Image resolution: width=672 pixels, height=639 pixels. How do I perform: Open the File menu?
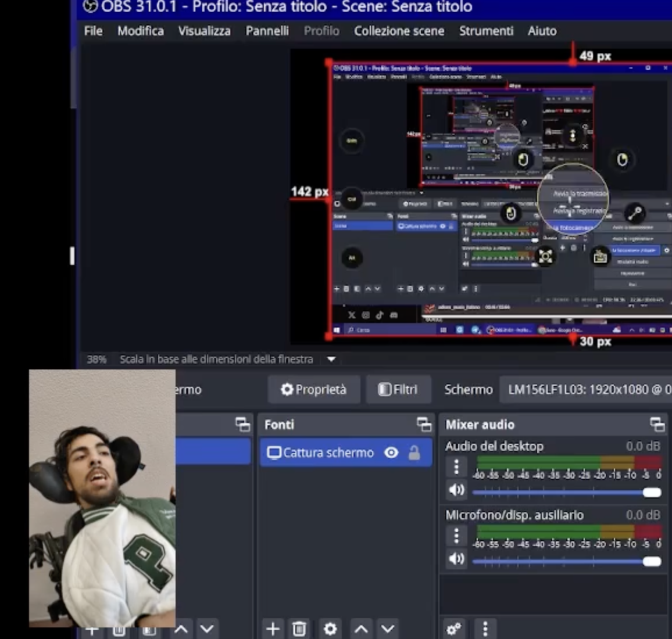[x=94, y=31]
